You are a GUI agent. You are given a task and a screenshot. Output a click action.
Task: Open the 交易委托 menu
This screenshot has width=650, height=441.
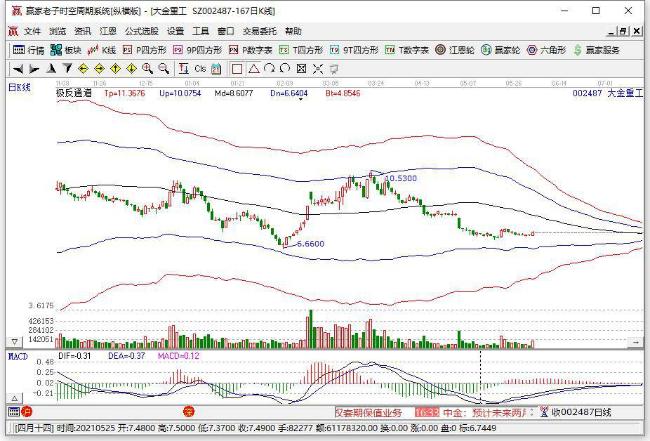click(260, 31)
